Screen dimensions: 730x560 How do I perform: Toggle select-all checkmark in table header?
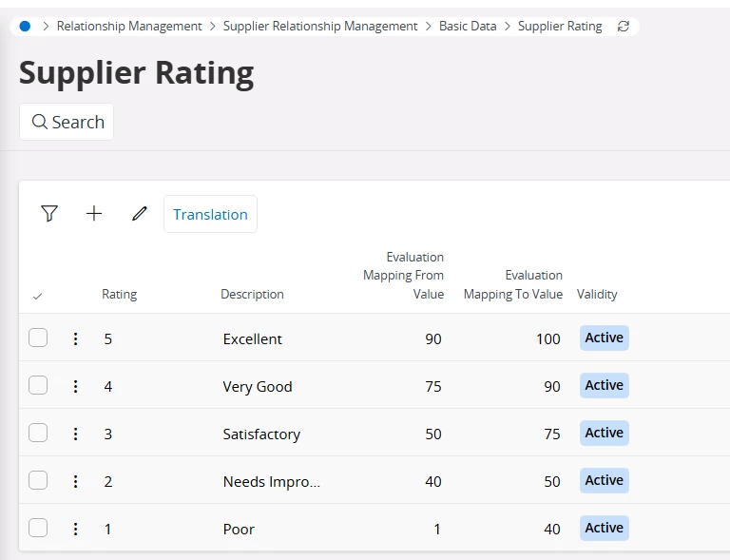pos(37,296)
